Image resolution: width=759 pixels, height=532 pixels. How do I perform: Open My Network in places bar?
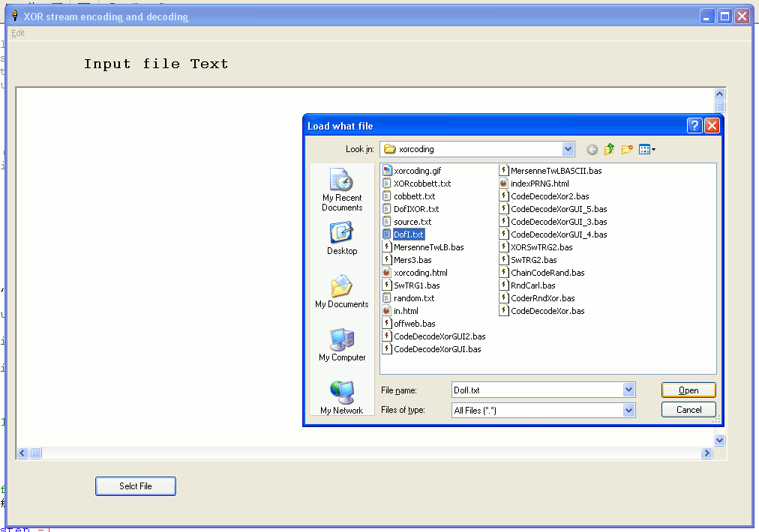point(342,398)
